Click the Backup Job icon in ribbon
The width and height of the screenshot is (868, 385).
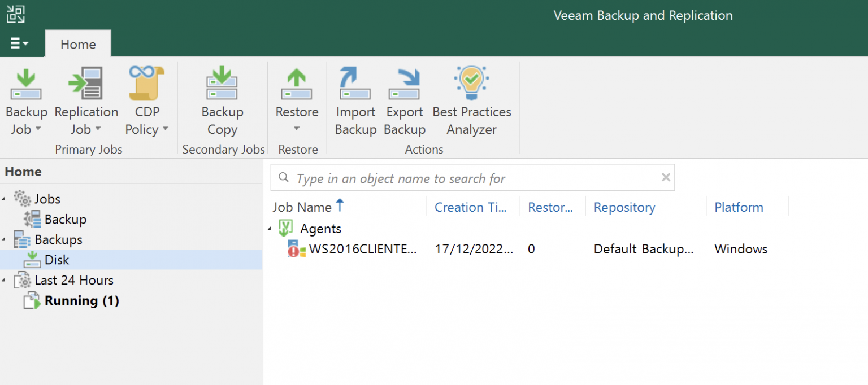[x=26, y=85]
